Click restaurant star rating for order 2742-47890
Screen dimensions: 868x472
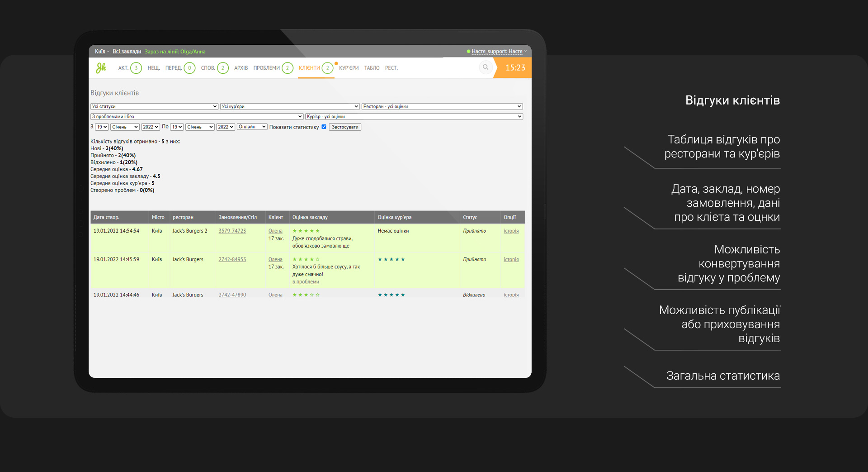click(306, 295)
